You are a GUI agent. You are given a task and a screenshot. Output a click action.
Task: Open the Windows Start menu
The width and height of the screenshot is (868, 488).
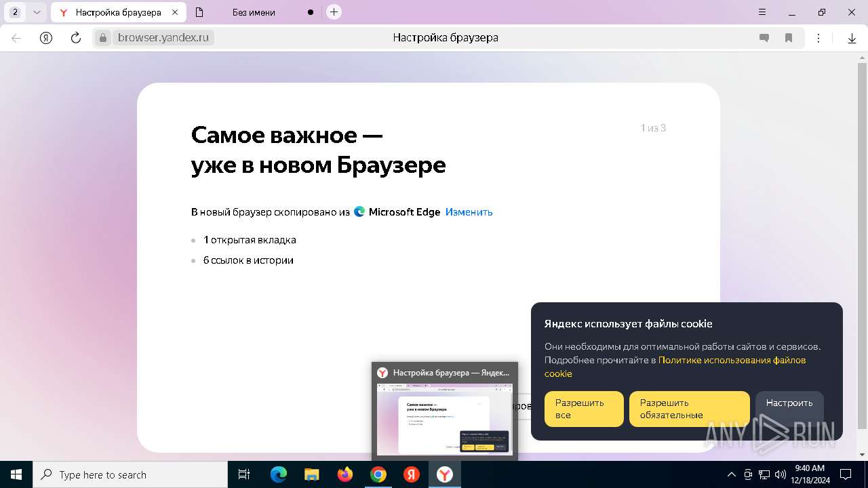(16, 474)
